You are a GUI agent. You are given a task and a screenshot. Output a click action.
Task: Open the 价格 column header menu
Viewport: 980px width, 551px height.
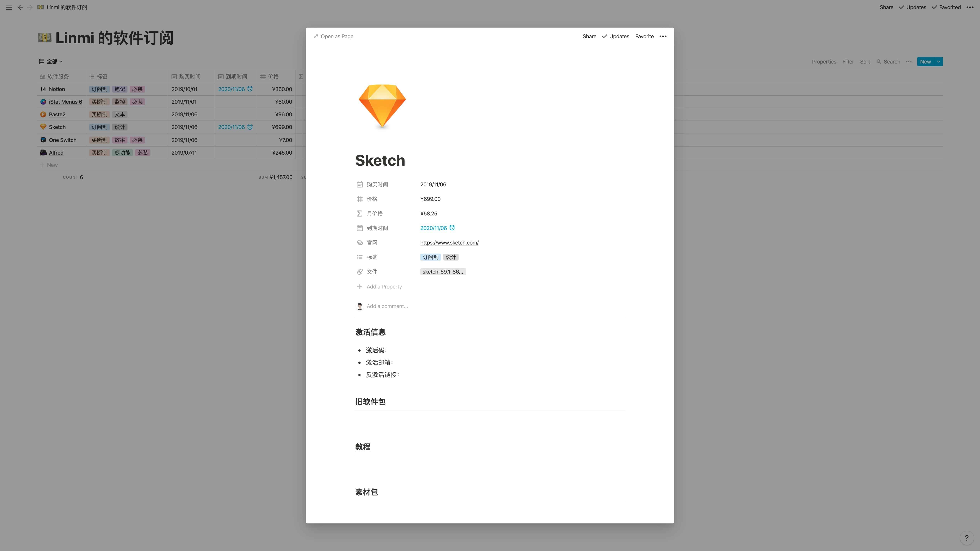[276, 77]
